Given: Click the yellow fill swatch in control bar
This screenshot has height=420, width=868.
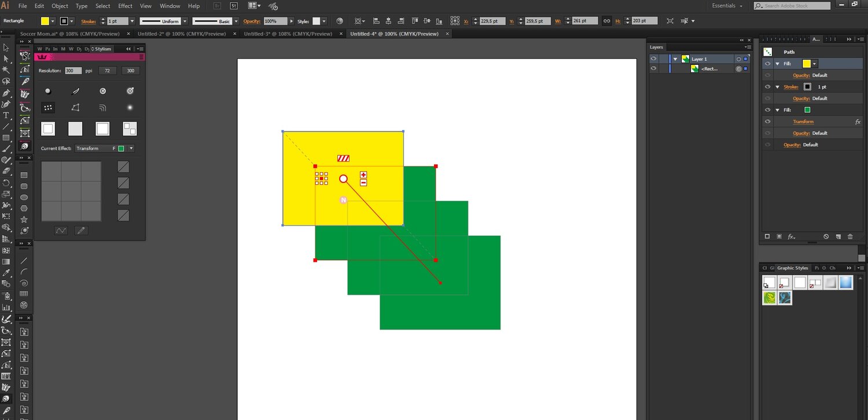Looking at the screenshot, I should click(45, 21).
